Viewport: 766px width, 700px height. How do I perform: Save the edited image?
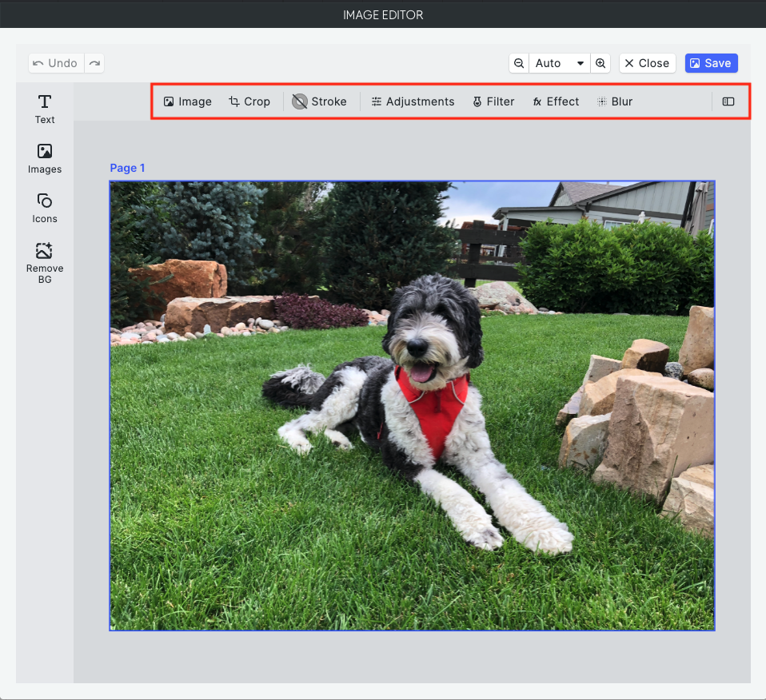(711, 63)
